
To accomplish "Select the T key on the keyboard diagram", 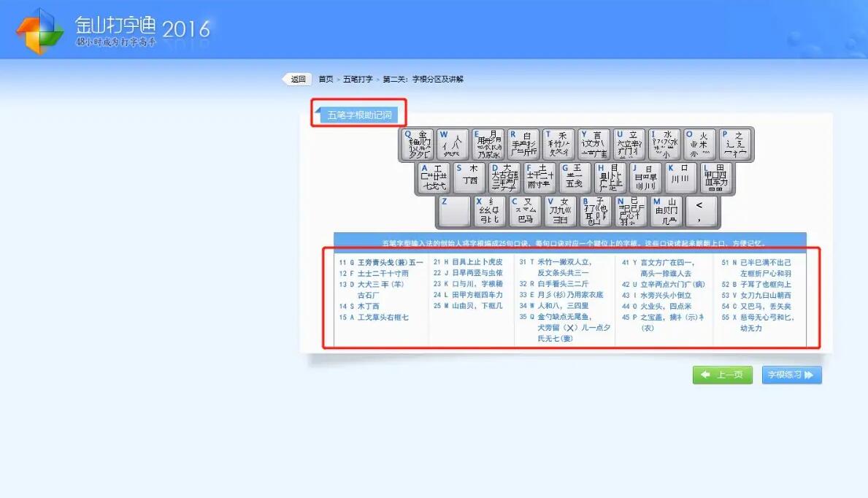I will (x=559, y=145).
